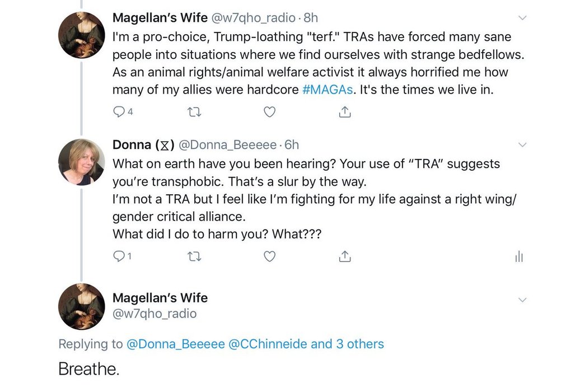Open Magellan's Wife avatar on top tweet
Image resolution: width=580 pixels, height=392 pixels.
[82, 35]
